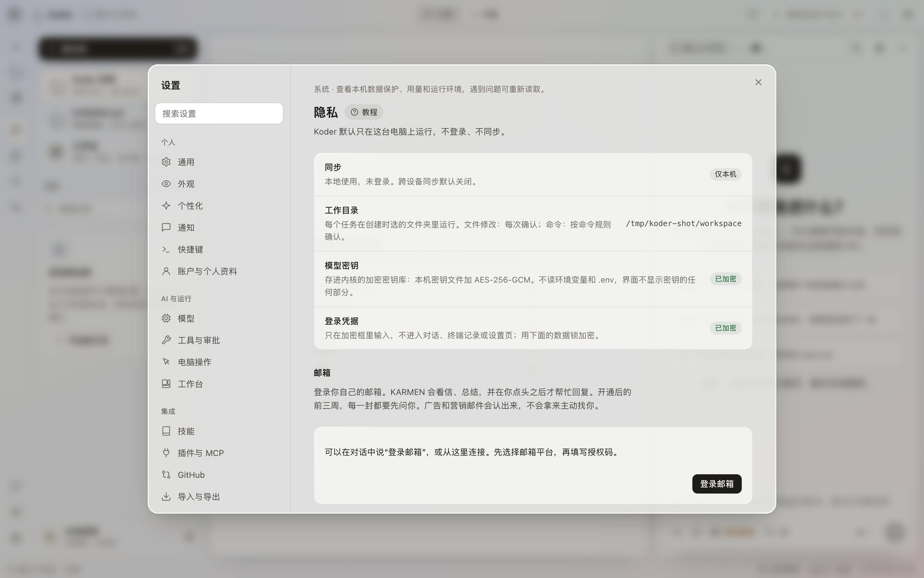The width and height of the screenshot is (924, 578).
Task: Go to the GitHub settings section
Action: [x=219, y=474]
